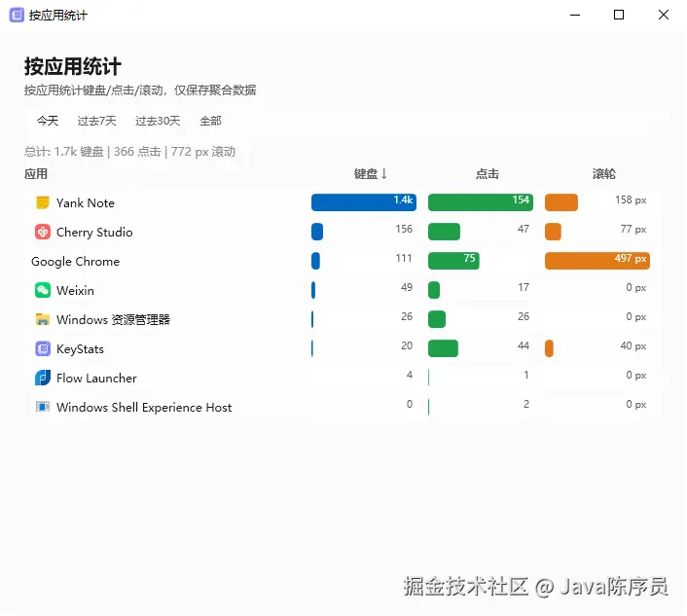Click Cherry Studio keyboard count 156
The image size is (687, 616).
[x=404, y=229]
